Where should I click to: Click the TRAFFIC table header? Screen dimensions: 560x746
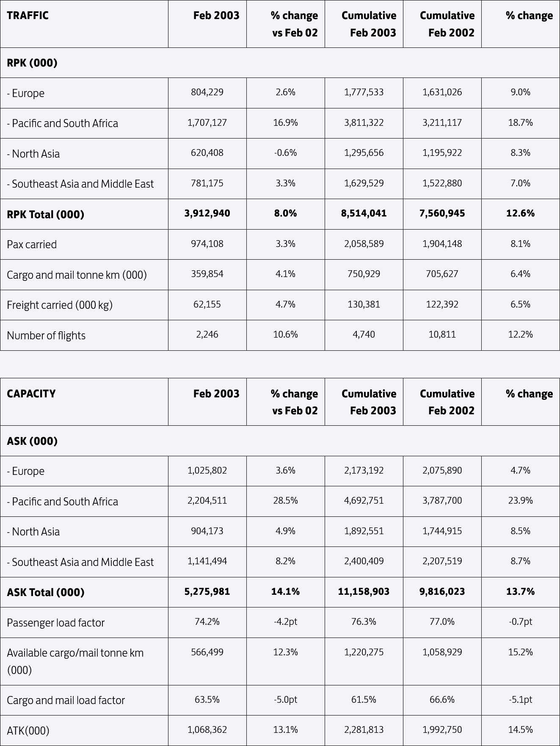tap(28, 16)
